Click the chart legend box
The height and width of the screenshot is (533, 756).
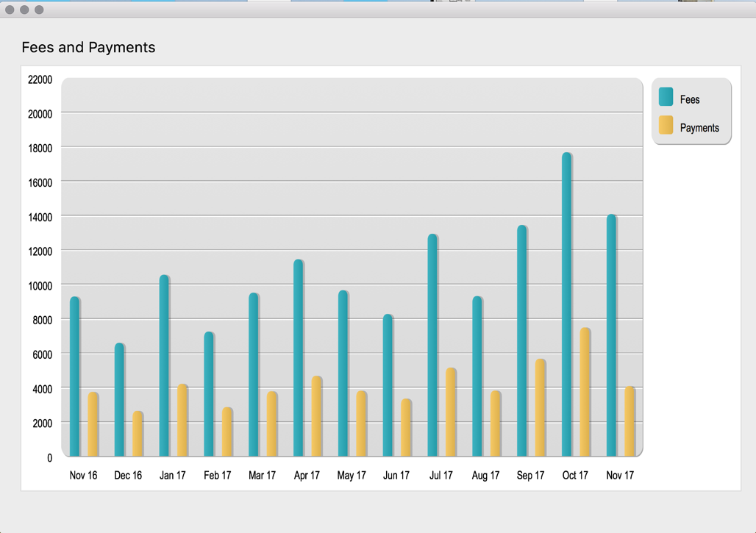tap(691, 112)
